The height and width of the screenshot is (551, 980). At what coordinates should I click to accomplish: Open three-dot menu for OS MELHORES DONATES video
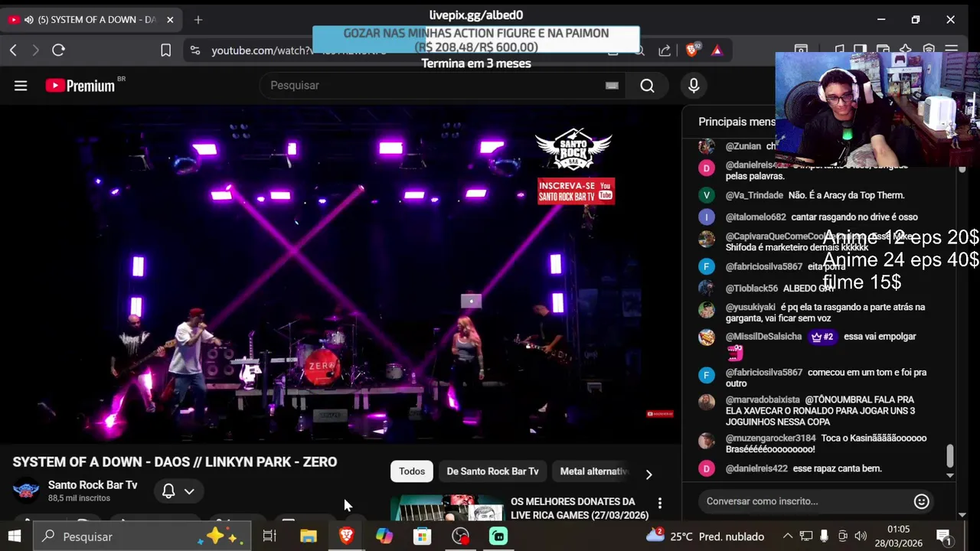tap(660, 504)
